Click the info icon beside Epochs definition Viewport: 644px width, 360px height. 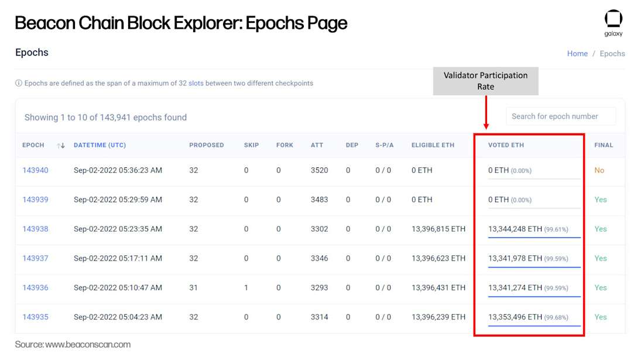point(19,83)
